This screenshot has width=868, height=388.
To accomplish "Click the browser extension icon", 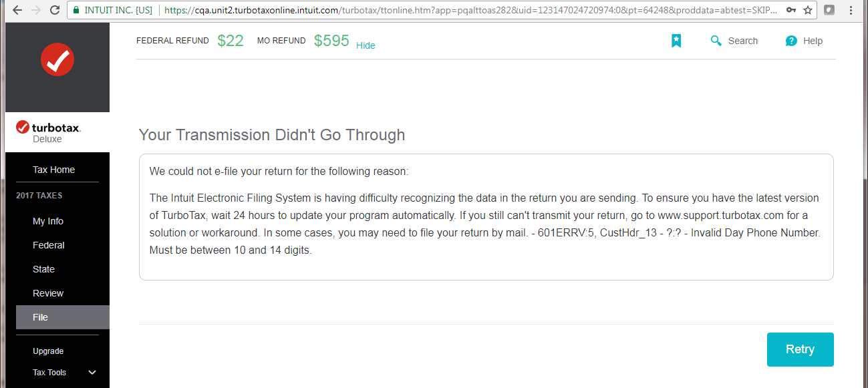I will click(829, 10).
